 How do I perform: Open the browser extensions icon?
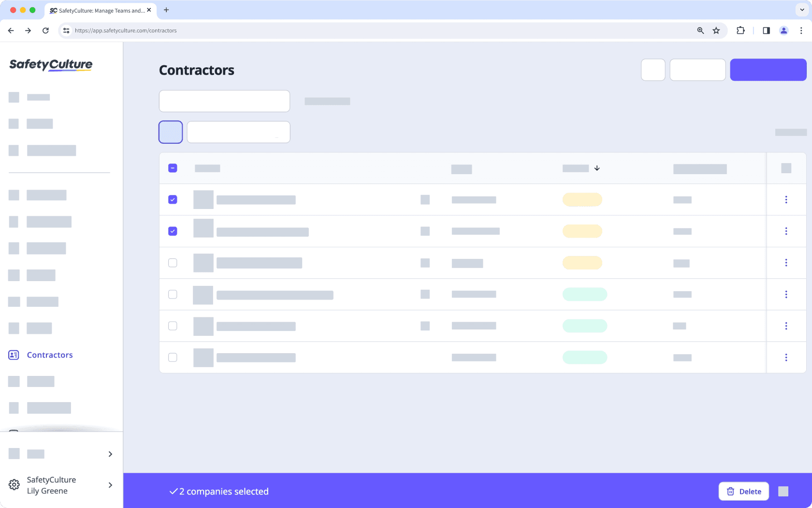[x=740, y=30]
